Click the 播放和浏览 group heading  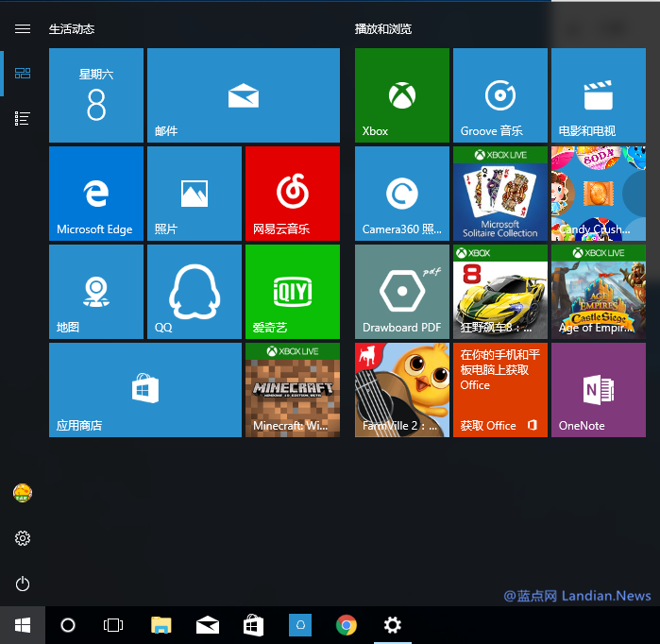click(x=383, y=29)
